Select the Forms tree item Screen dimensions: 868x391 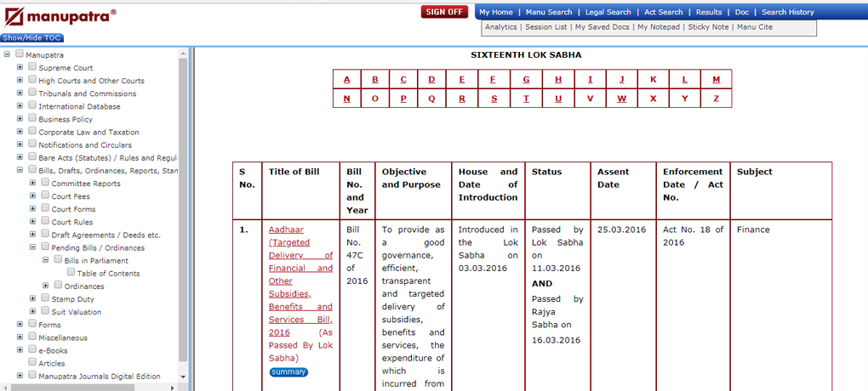(50, 325)
